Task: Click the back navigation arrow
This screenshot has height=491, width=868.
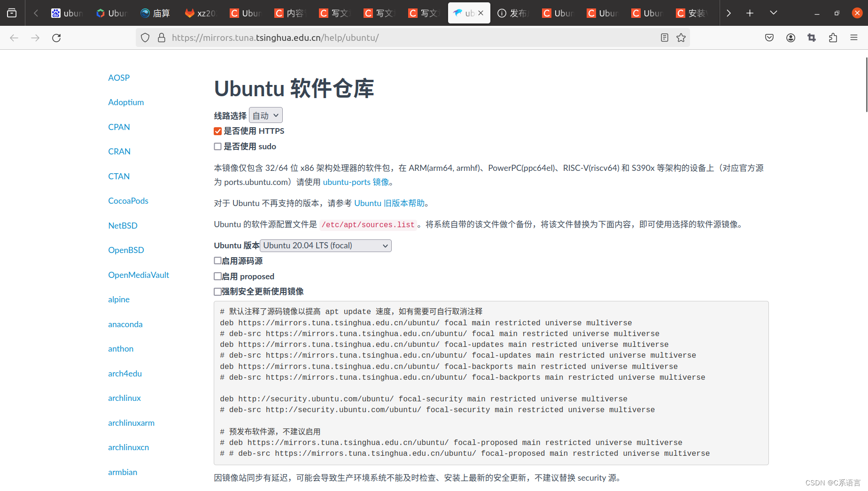Action: click(14, 38)
